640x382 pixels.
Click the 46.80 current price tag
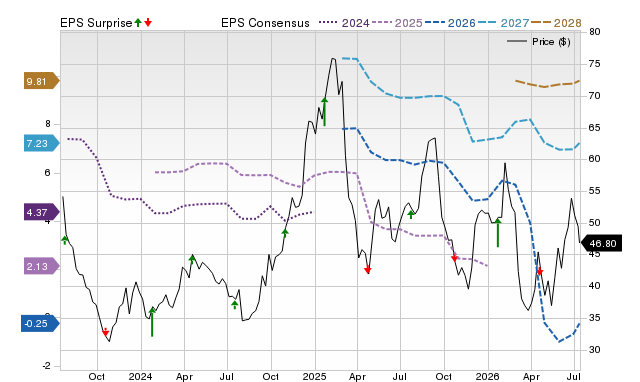click(601, 243)
